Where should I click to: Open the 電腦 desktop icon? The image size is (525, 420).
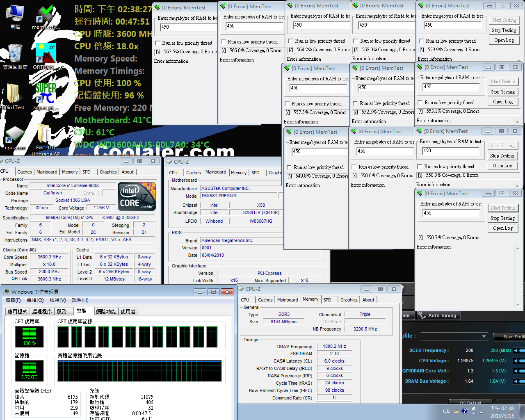coord(15,16)
